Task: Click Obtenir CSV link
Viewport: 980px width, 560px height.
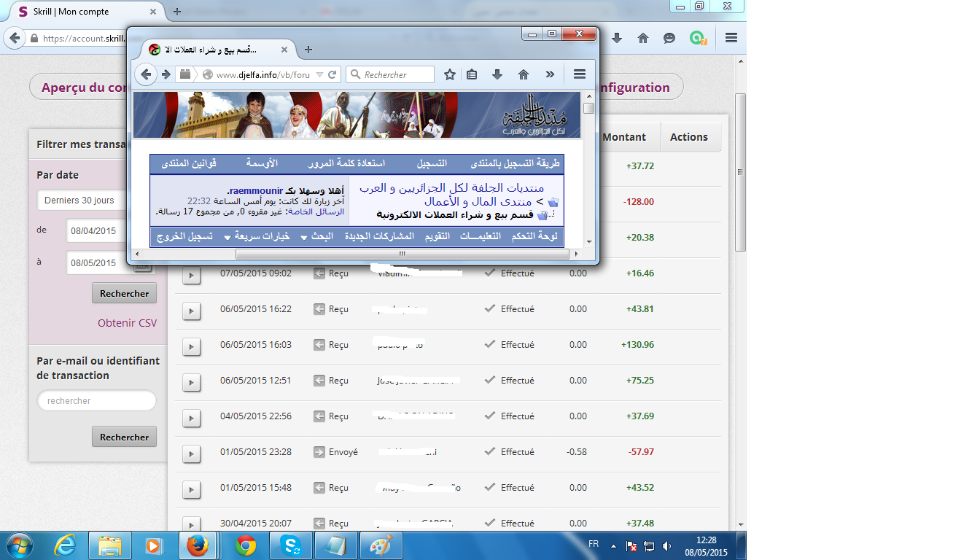Action: [x=127, y=323]
